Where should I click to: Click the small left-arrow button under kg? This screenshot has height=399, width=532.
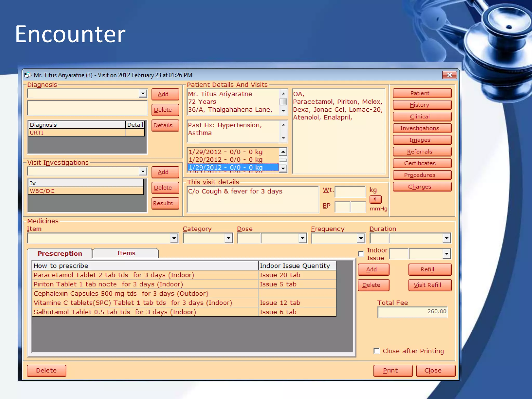tap(375, 199)
